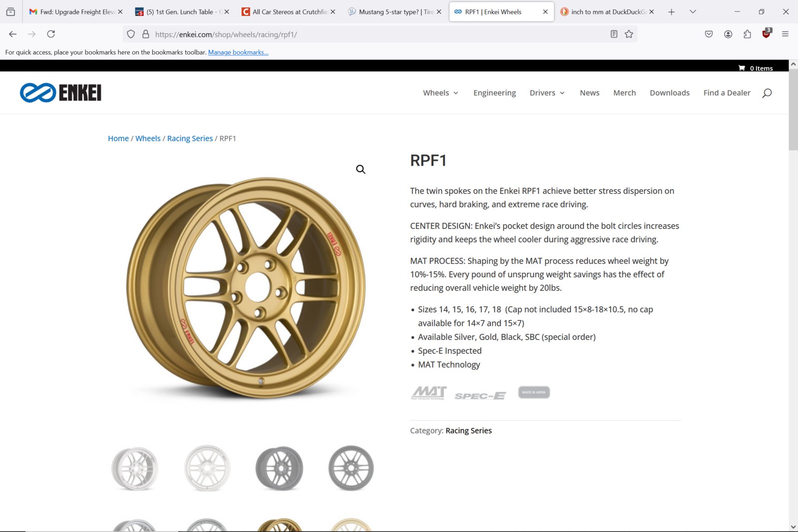Expand the Wheels menu dropdown

pyautogui.click(x=441, y=93)
